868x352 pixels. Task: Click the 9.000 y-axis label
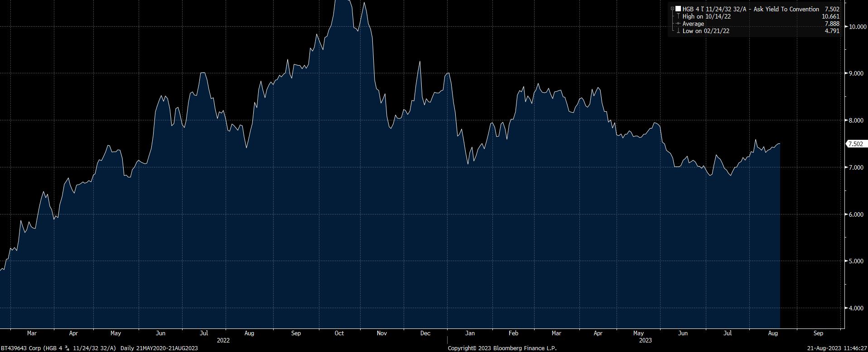coord(856,73)
